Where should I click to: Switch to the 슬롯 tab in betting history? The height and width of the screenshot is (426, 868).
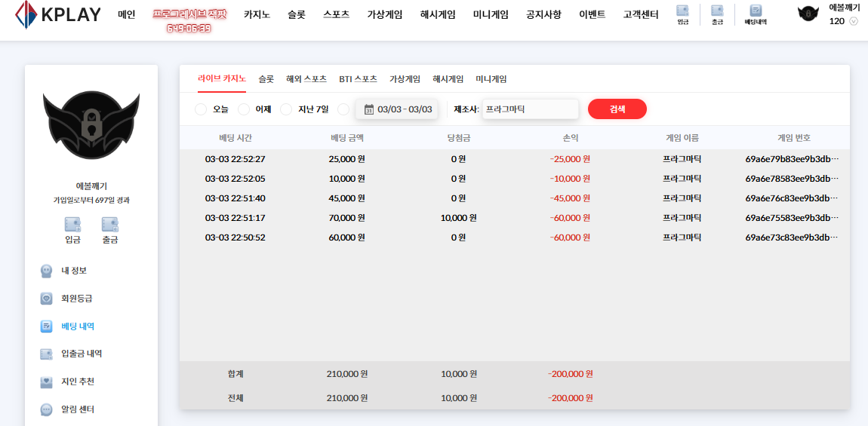[x=266, y=79]
